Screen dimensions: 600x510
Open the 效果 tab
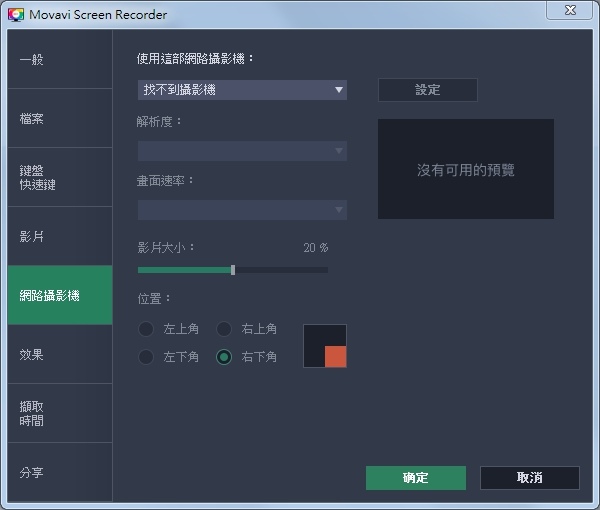coord(60,354)
